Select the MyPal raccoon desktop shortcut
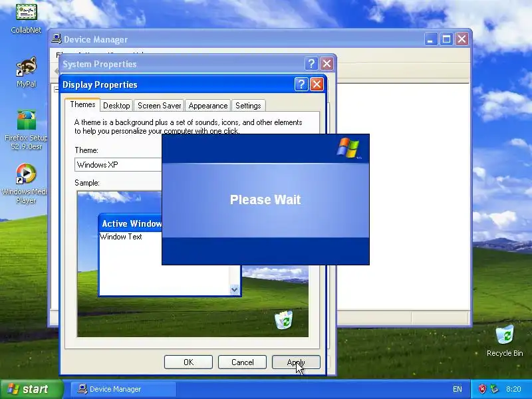 26,72
